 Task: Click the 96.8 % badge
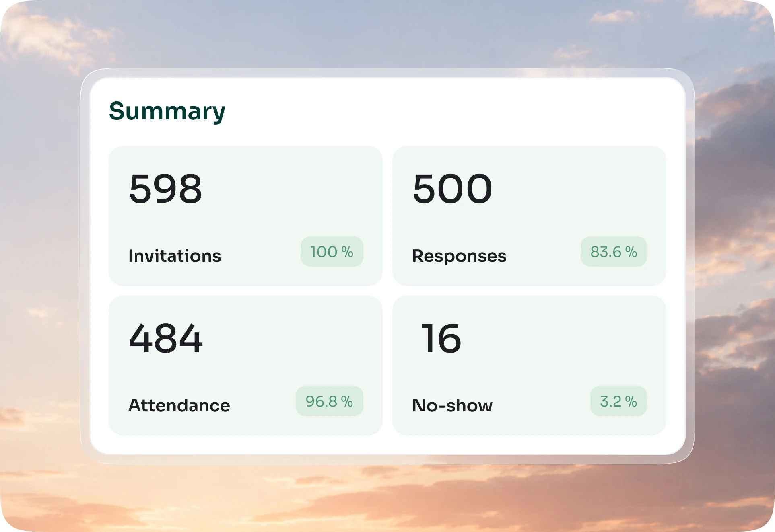pos(329,401)
